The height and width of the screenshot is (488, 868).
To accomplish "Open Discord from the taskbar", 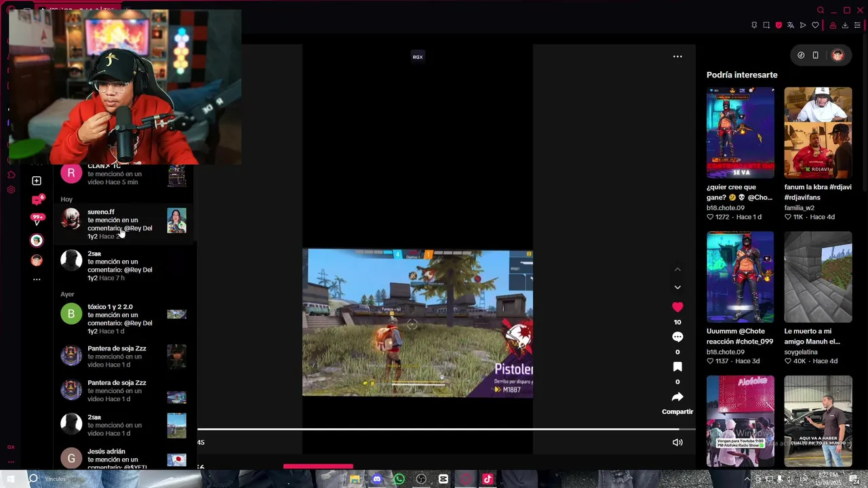I will 377,479.
